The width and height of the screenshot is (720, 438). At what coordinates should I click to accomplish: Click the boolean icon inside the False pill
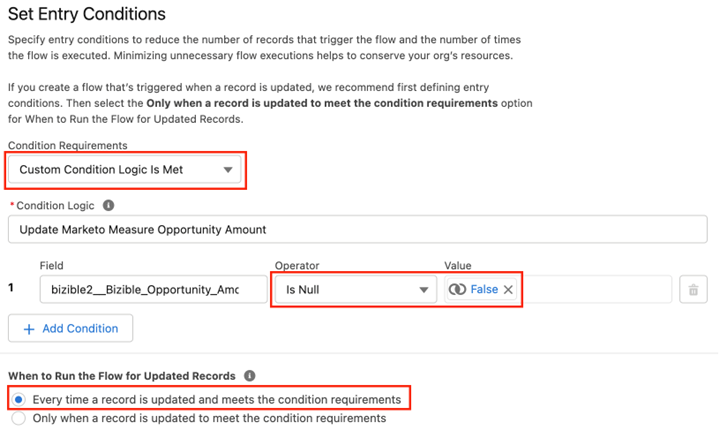457,290
